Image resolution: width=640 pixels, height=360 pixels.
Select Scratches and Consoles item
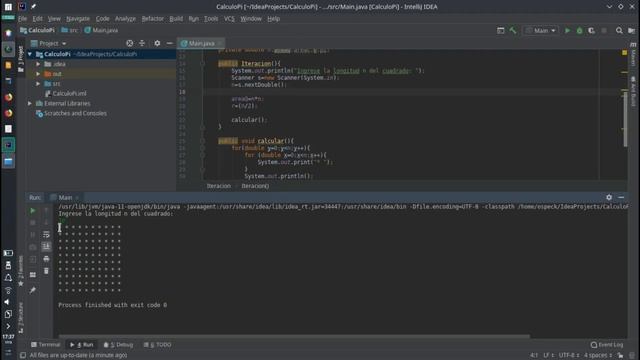coord(75,113)
